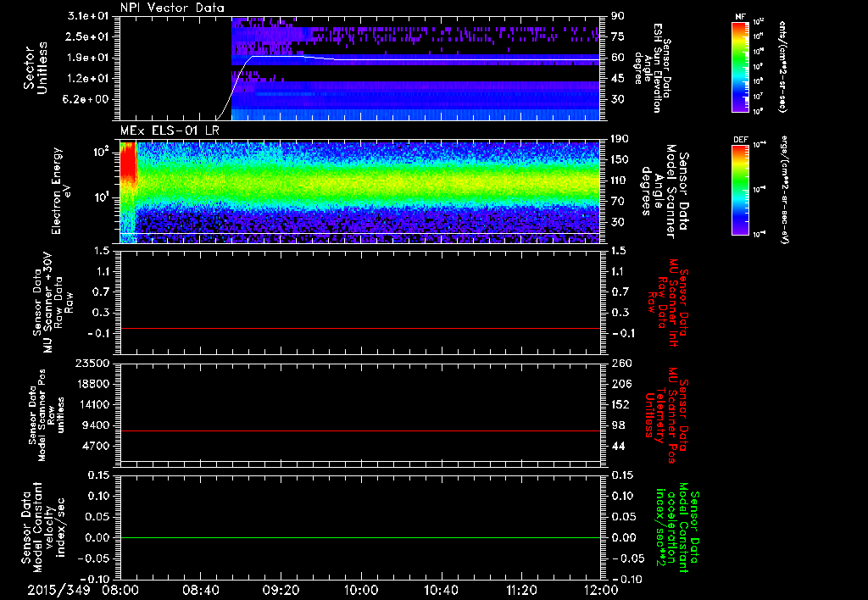Click the '110' scanner angle tick
Viewport: 868px width, 600px height.
620,181
